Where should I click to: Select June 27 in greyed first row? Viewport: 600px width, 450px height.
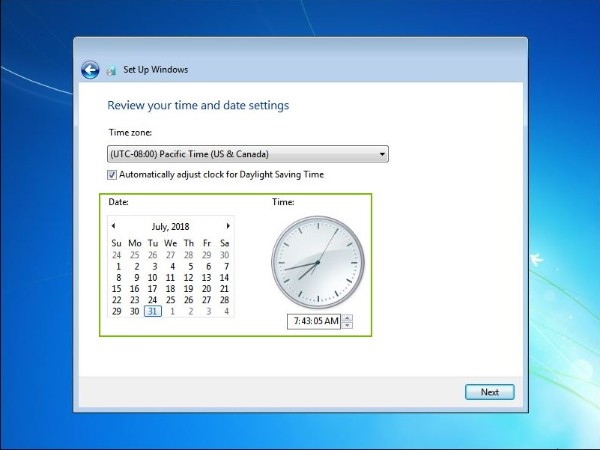point(170,255)
